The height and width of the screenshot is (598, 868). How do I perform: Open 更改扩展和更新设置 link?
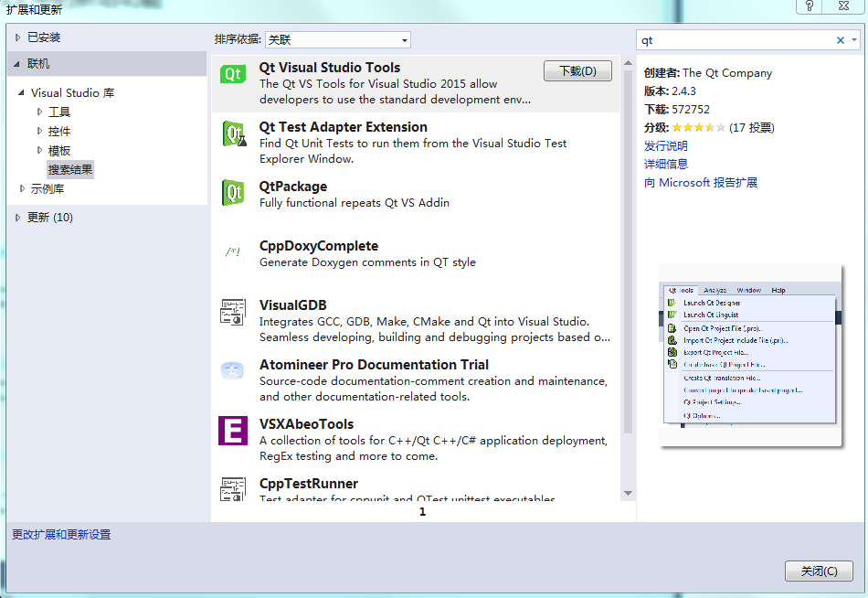click(x=61, y=534)
